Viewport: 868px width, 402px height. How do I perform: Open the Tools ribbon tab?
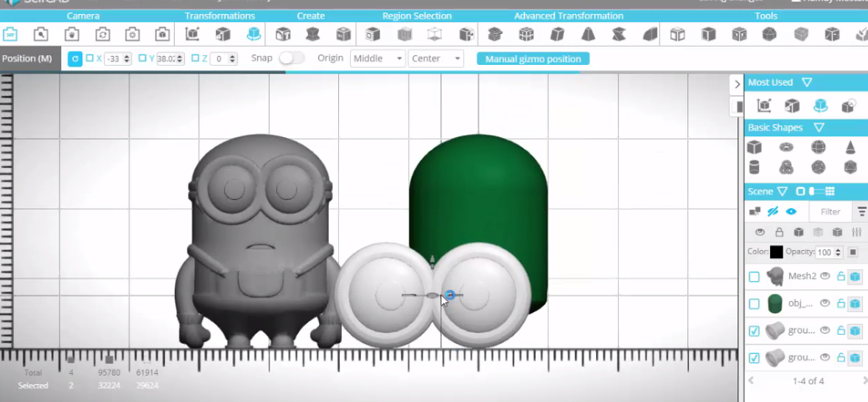point(766,15)
